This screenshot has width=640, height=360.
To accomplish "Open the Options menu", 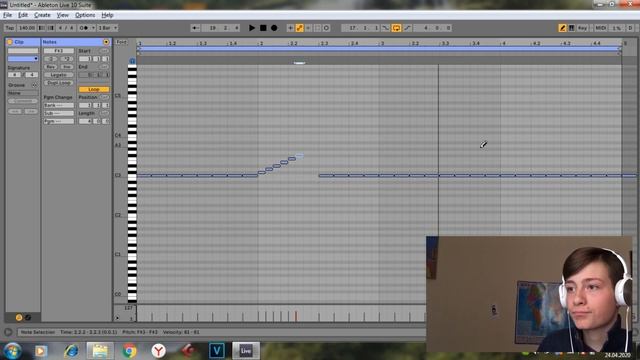I will coord(85,15).
